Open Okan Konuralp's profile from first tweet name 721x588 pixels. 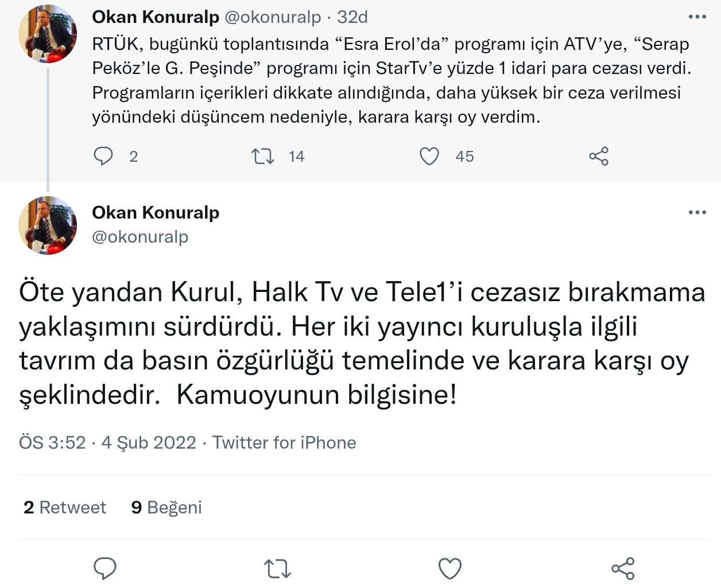click(x=156, y=17)
